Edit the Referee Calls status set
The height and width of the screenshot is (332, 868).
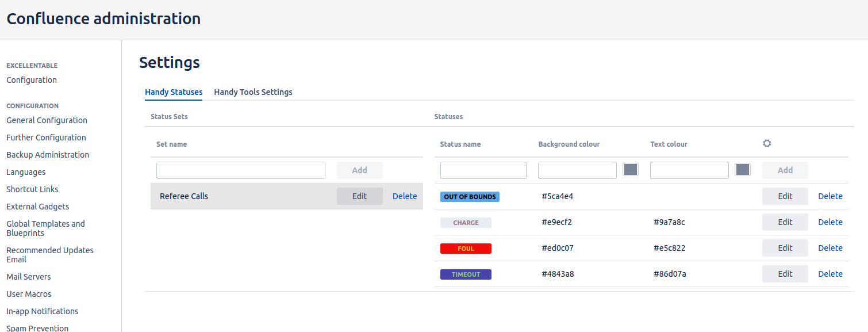click(x=359, y=196)
